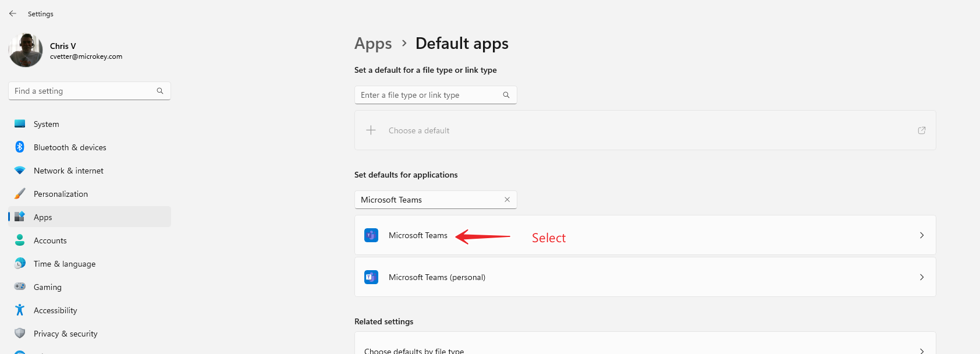The height and width of the screenshot is (354, 980).
Task: Select the Microsoft Teams result
Action: pyautogui.click(x=645, y=235)
